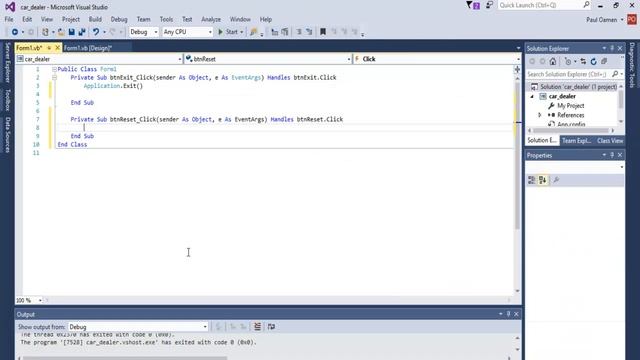Expand the References node in Solution Explorer

[540, 116]
